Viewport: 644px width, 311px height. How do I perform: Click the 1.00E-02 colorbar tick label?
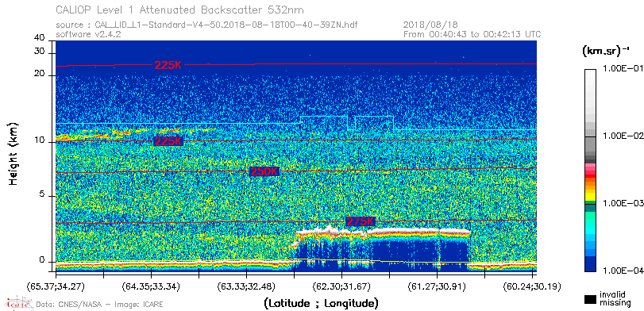[621, 136]
